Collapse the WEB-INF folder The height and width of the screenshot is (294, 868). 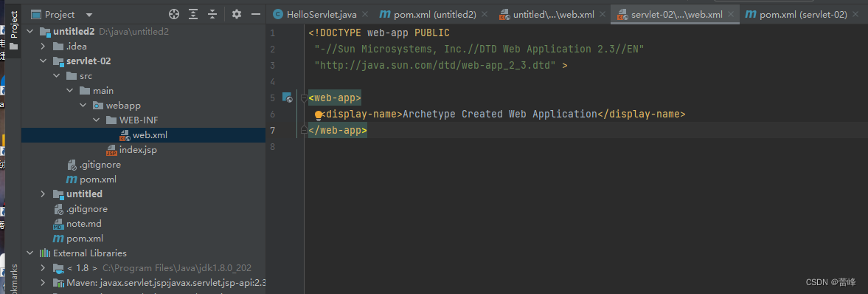[x=97, y=120]
